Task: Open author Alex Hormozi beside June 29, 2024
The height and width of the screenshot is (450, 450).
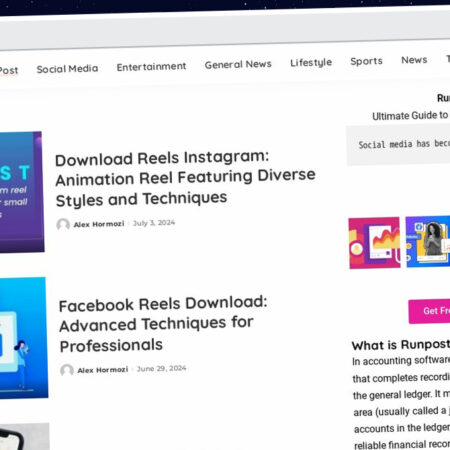Action: pyautogui.click(x=103, y=370)
